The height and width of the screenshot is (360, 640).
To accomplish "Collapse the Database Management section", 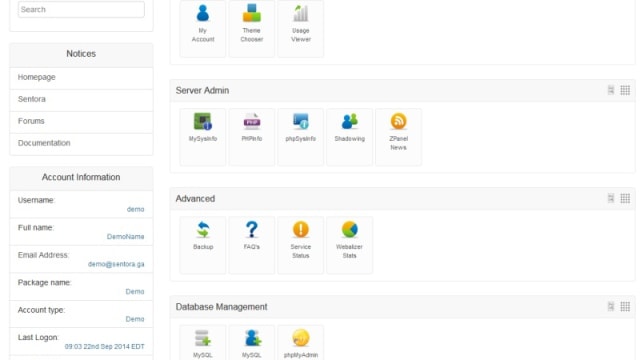I will pos(611,307).
